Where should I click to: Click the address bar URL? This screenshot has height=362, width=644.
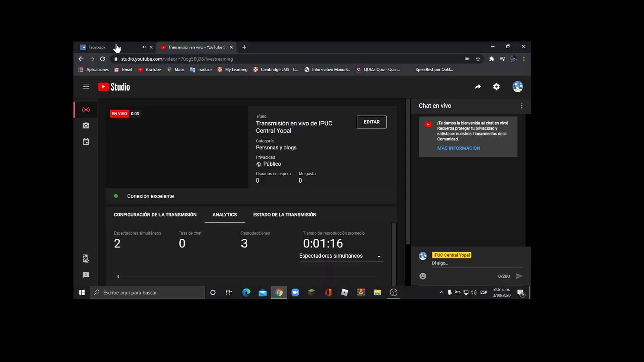pos(177,59)
